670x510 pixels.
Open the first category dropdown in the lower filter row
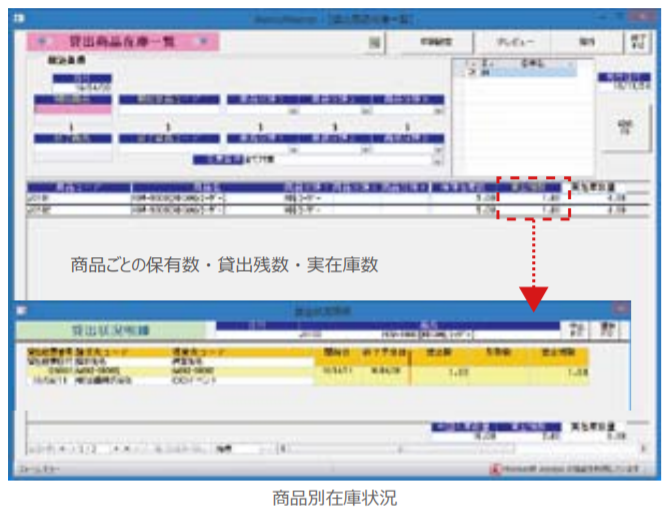coord(294,150)
